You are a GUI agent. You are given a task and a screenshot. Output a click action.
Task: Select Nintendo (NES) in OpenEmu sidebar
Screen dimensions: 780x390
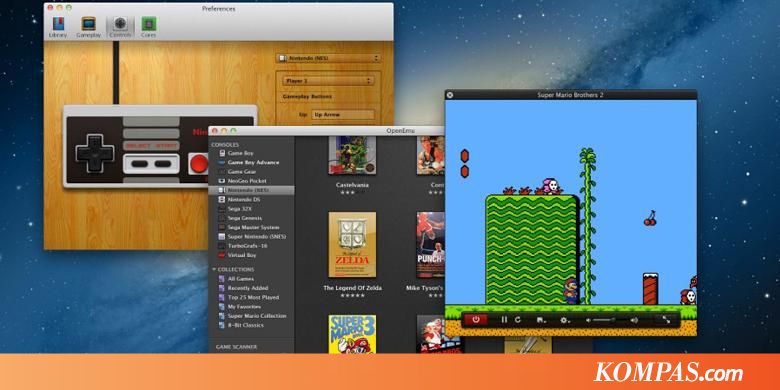coord(251,191)
